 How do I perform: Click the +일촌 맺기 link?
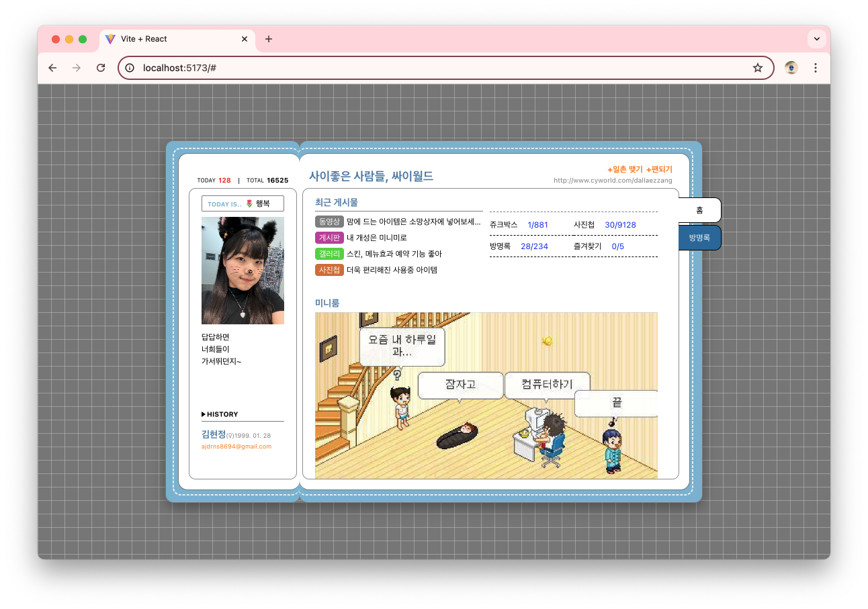click(625, 169)
